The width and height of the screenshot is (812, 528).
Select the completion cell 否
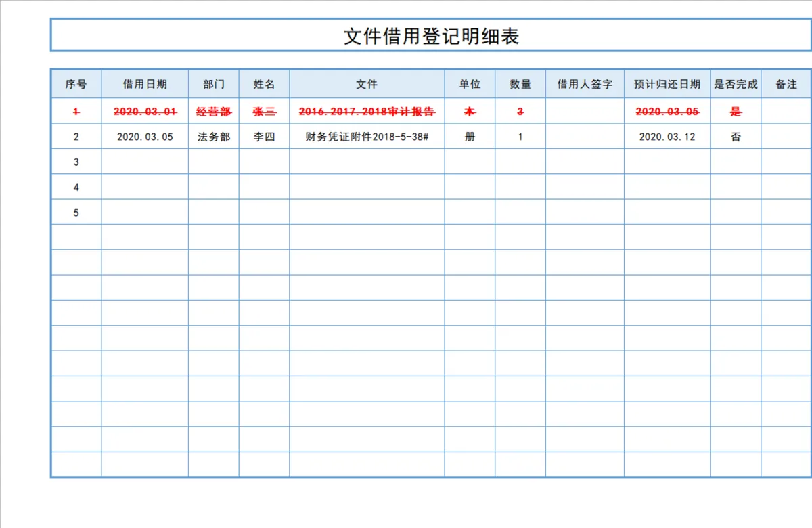tap(736, 136)
